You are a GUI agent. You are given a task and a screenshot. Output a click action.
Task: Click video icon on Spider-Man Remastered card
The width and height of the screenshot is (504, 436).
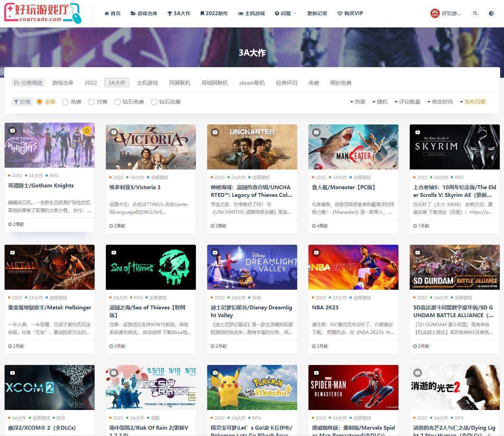316,373
